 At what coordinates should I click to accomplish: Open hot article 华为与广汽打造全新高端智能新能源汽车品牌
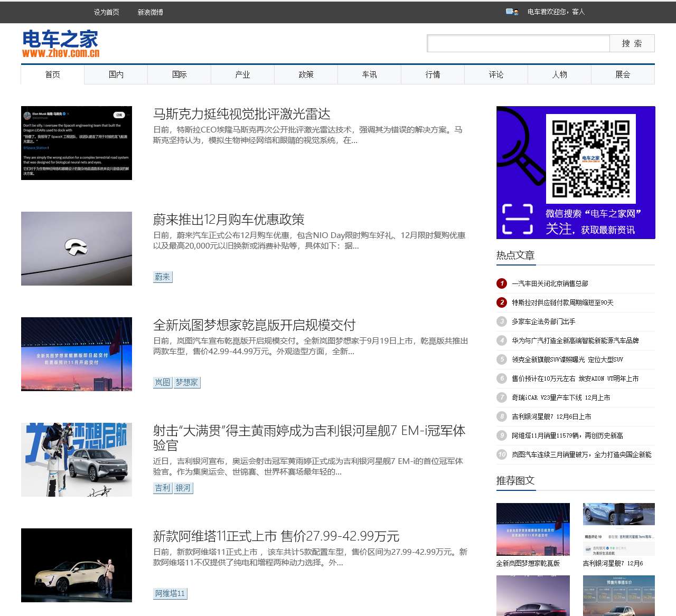pyautogui.click(x=575, y=340)
